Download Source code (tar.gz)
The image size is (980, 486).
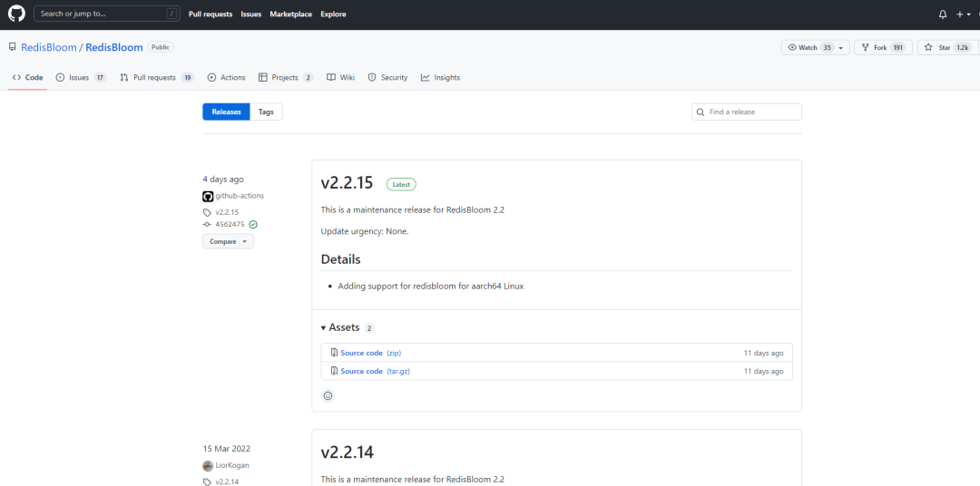(375, 371)
